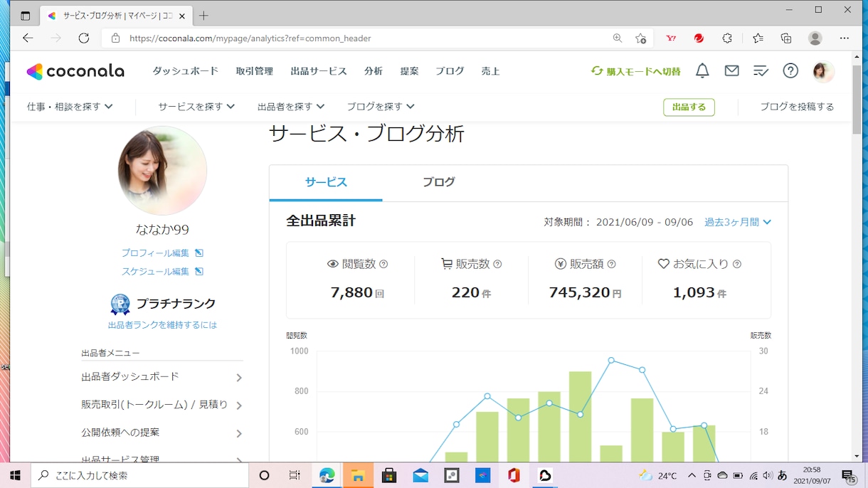868x488 pixels.
Task: Open Task View on taskbar
Action: coord(295,475)
